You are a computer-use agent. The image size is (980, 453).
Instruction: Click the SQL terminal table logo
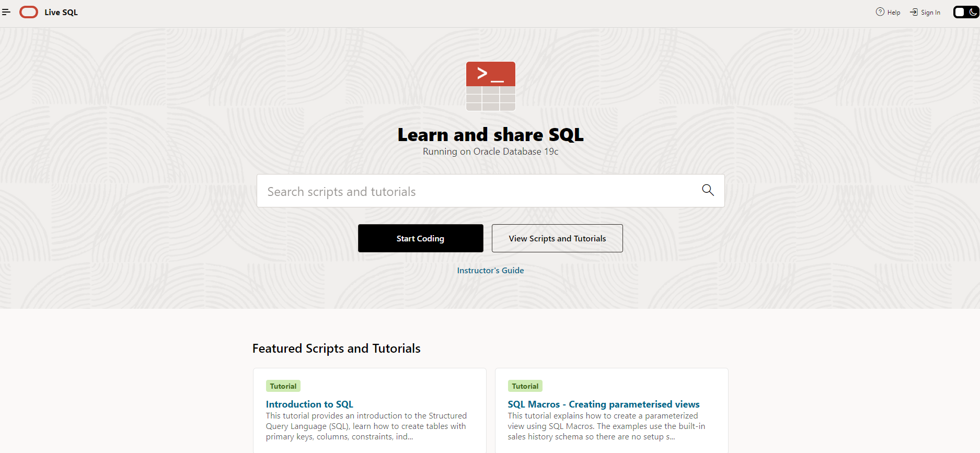tap(491, 86)
